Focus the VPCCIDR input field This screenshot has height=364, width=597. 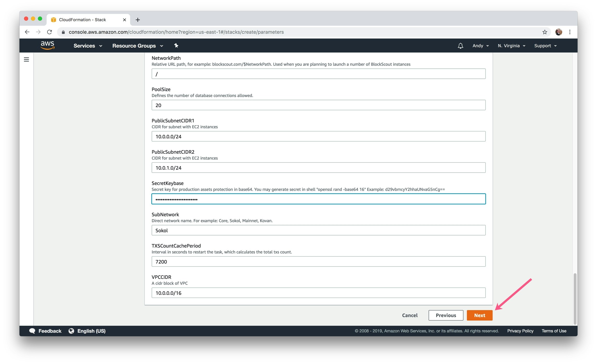(x=318, y=293)
